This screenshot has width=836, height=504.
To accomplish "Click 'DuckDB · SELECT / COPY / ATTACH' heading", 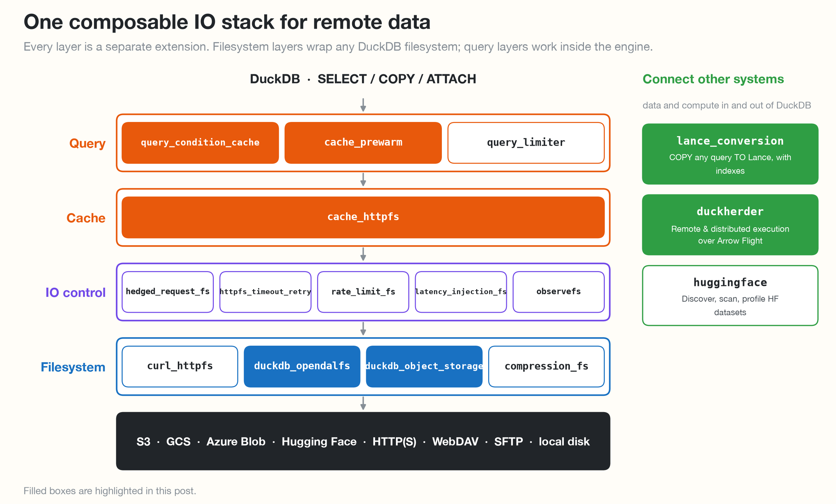I will coord(363,79).
